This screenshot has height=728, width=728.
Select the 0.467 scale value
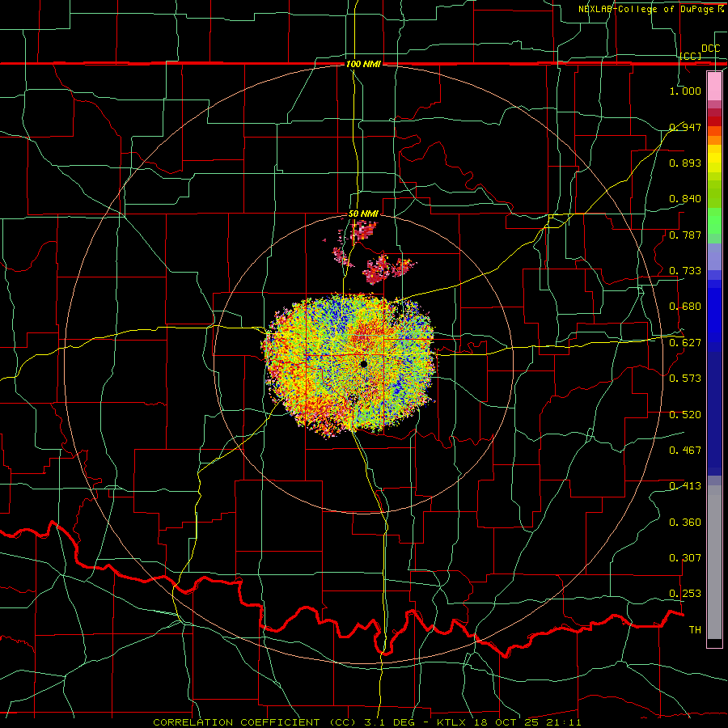(x=685, y=451)
